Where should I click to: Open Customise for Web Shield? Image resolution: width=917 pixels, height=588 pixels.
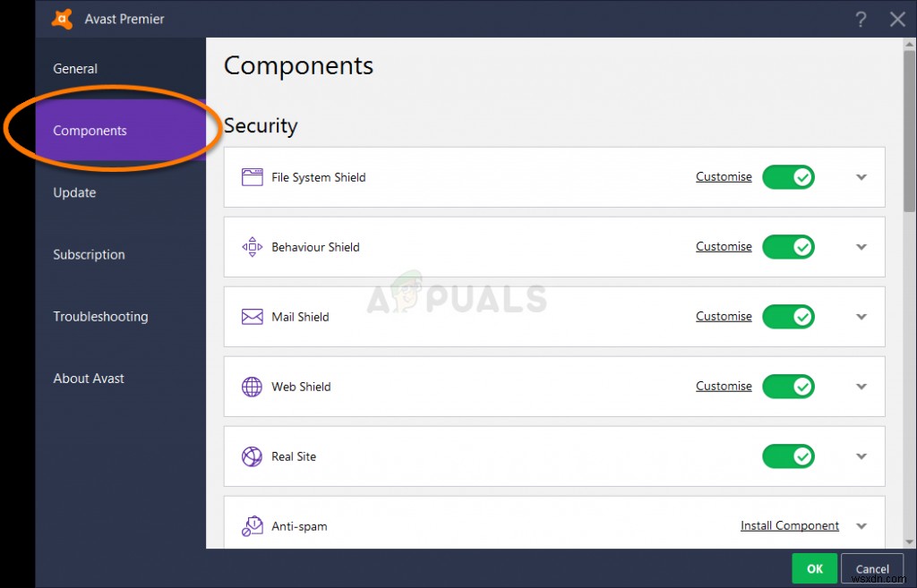(724, 386)
